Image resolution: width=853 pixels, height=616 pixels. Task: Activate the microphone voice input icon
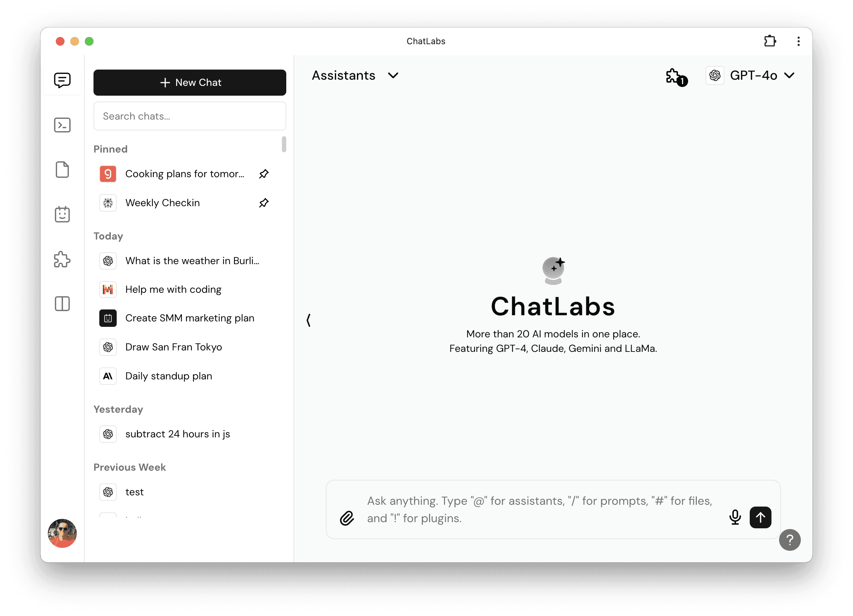pyautogui.click(x=735, y=517)
